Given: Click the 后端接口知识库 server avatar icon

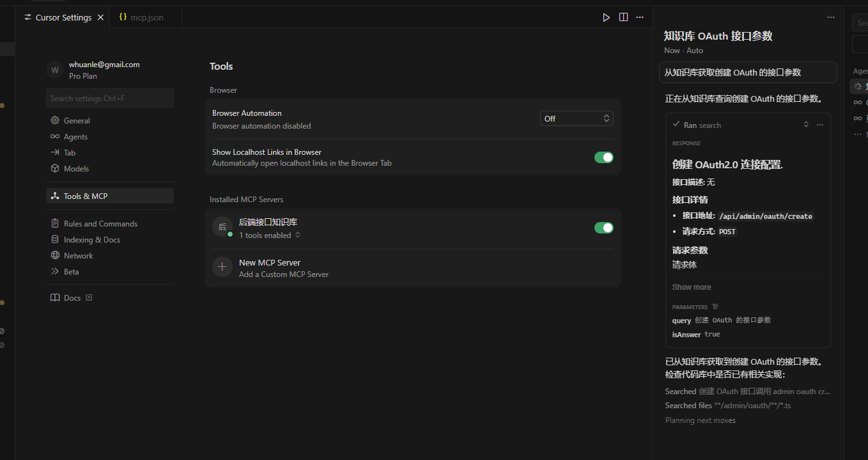Looking at the screenshot, I should click(x=222, y=227).
